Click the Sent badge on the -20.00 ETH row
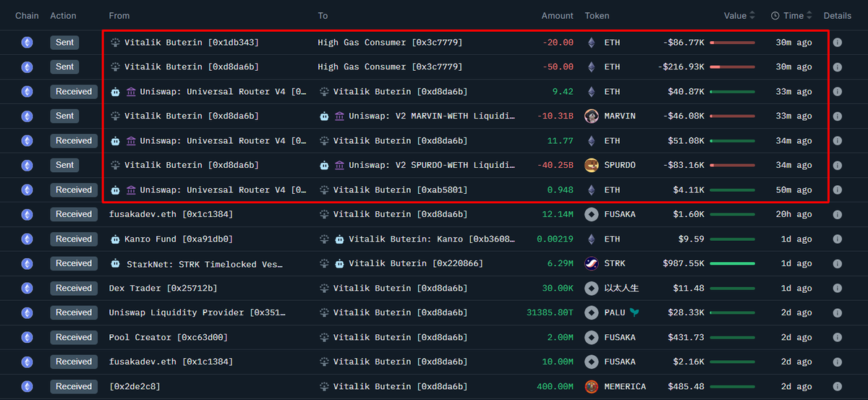The height and width of the screenshot is (400, 868). tap(64, 43)
